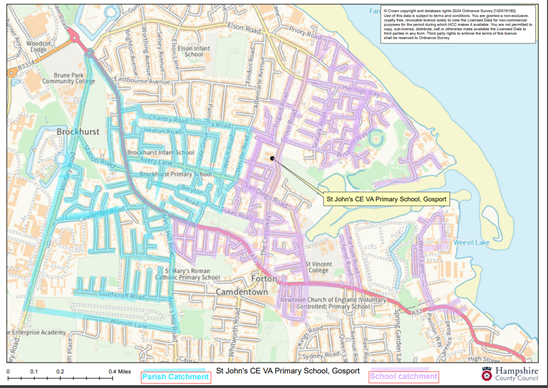Screen dimensions: 548x388
Task: Click the Weevil Lake label
Action: (x=471, y=242)
